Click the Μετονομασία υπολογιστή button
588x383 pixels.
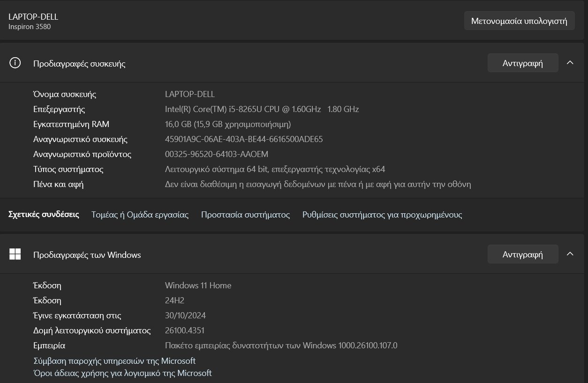pyautogui.click(x=519, y=21)
